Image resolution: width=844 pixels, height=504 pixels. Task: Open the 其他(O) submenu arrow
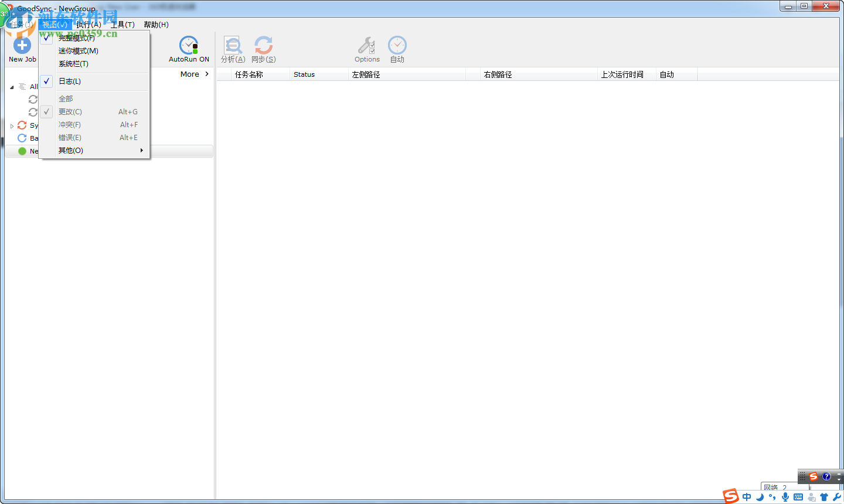pyautogui.click(x=142, y=151)
